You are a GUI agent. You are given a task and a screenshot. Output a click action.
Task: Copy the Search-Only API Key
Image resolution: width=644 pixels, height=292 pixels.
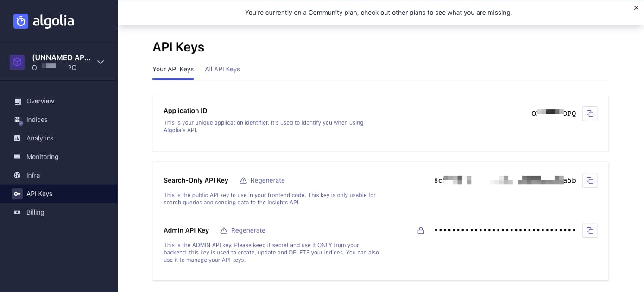point(589,180)
